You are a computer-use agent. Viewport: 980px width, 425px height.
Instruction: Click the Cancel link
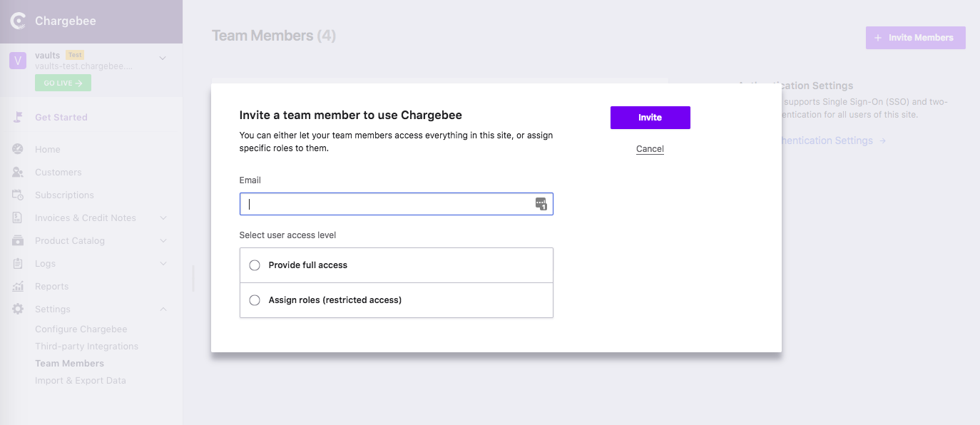[650, 149]
